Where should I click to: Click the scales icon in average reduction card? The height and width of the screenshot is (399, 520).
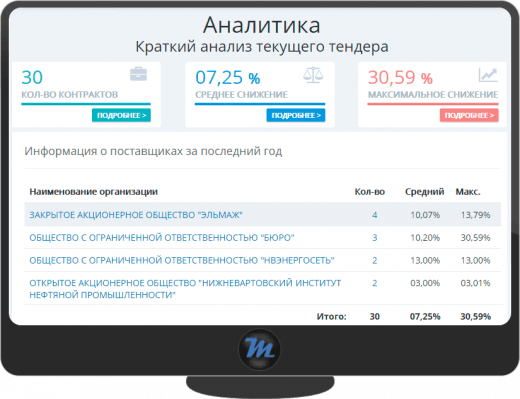pyautogui.click(x=313, y=75)
